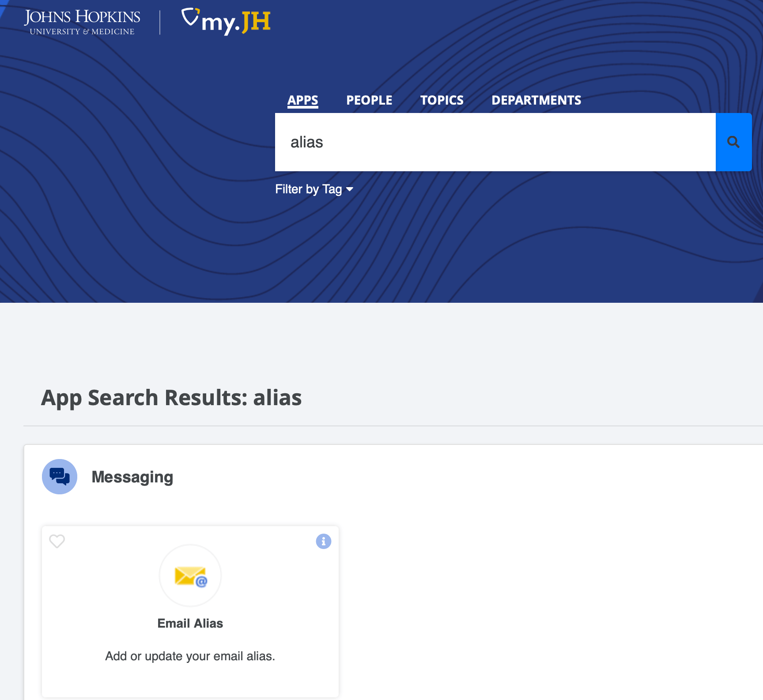
Task: Switch to the PEOPLE tab
Action: pos(369,100)
